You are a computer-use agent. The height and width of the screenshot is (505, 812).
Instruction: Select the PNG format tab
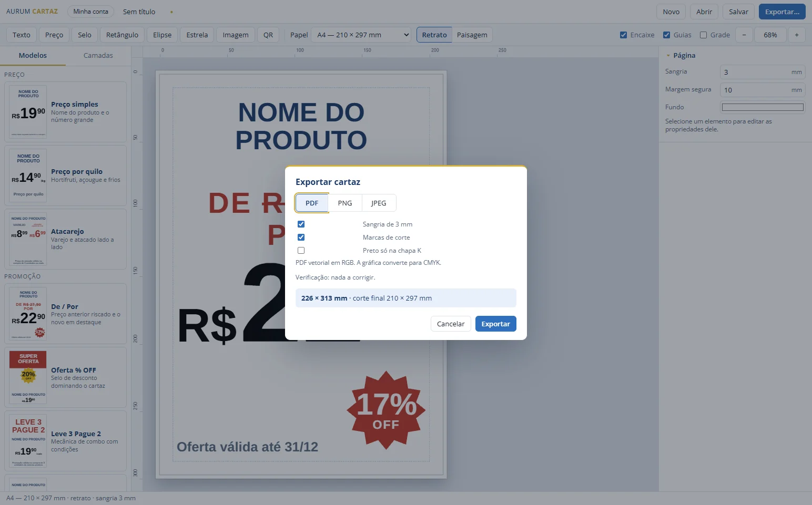tap(345, 203)
